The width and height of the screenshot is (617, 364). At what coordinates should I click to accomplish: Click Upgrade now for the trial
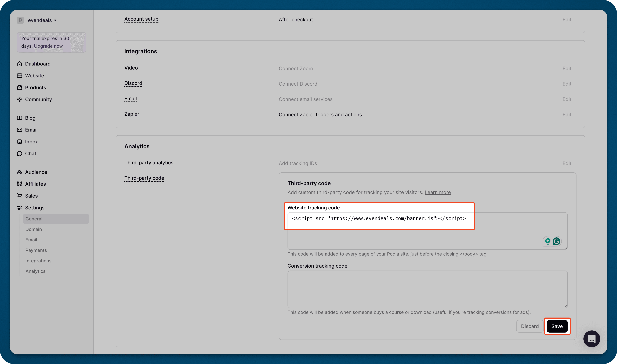48,46
